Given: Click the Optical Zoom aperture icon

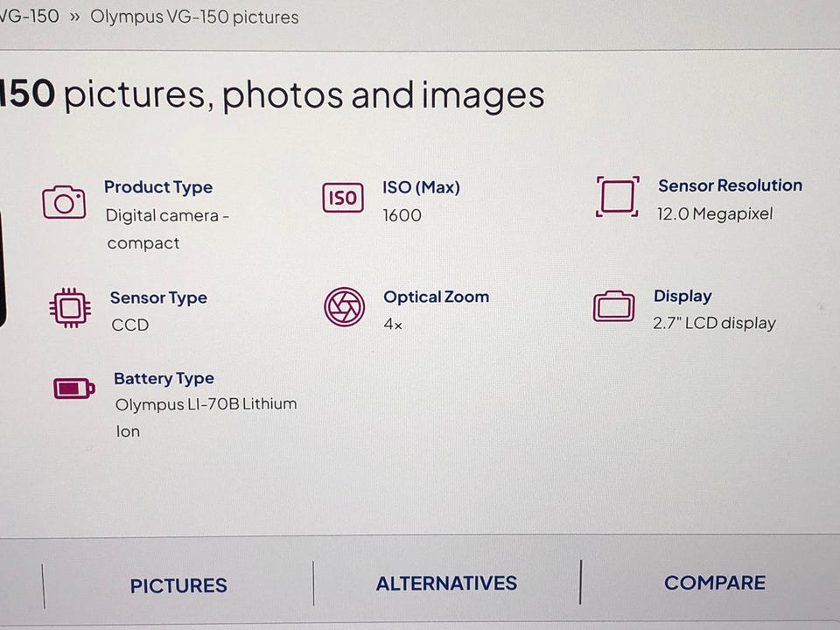Looking at the screenshot, I should [345, 307].
